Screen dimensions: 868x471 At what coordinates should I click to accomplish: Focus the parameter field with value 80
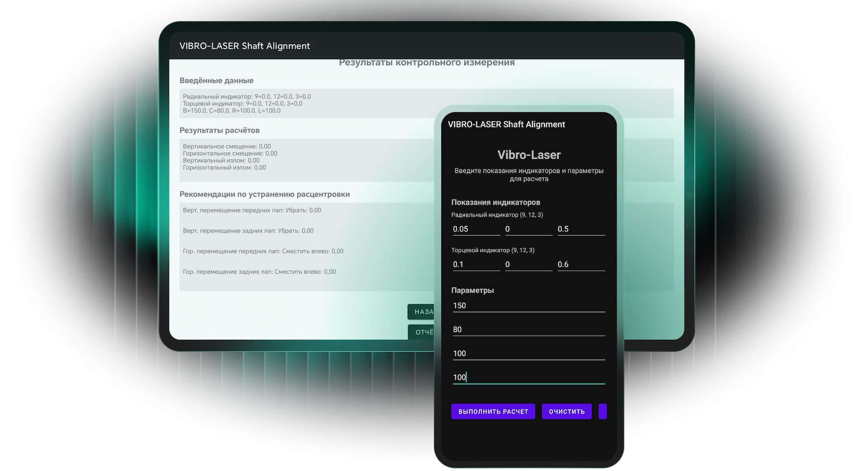pyautogui.click(x=528, y=330)
